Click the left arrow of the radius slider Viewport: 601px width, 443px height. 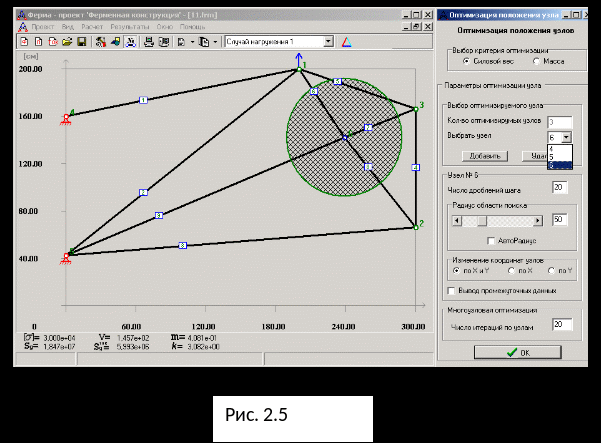tap(456, 221)
